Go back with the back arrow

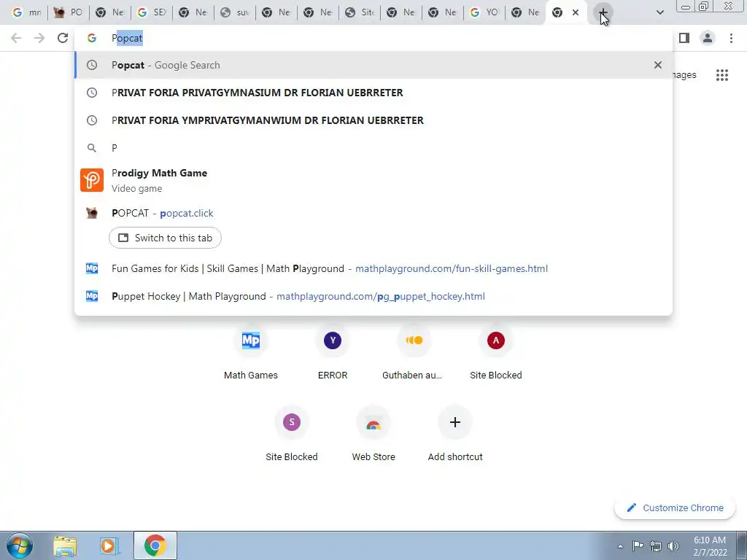(x=16, y=38)
